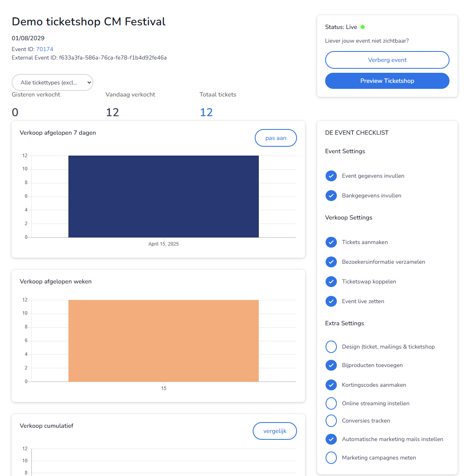Click checkmark icon beside Tickets aanmaken
Screen dimensions: 464x476
tap(331, 242)
